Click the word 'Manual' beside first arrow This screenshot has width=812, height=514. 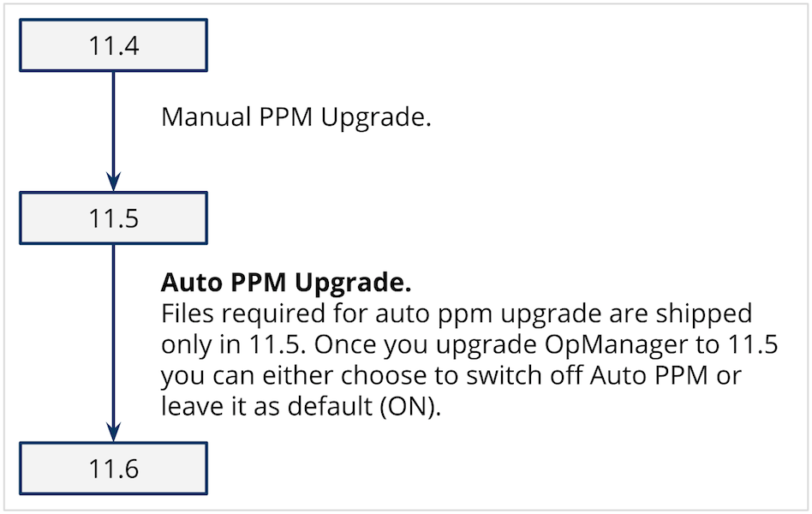coord(206,117)
